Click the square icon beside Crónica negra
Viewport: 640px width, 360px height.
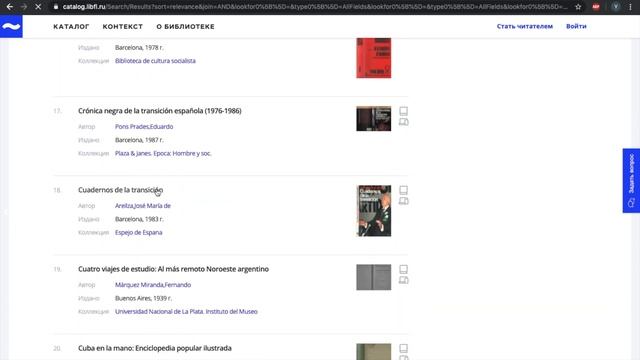click(x=403, y=111)
